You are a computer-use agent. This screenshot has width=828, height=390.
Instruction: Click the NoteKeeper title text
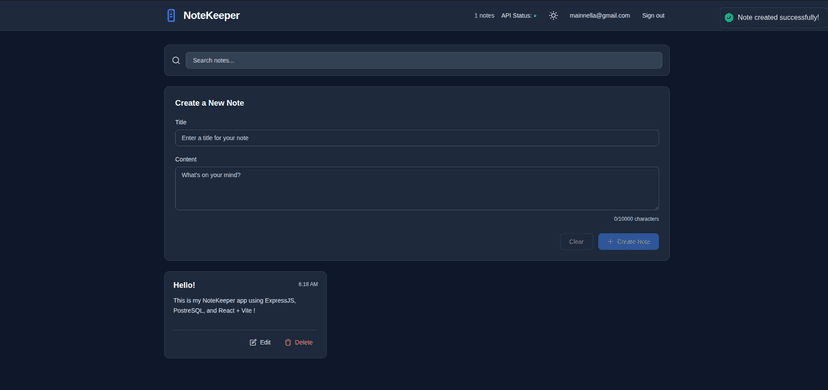[x=211, y=15]
